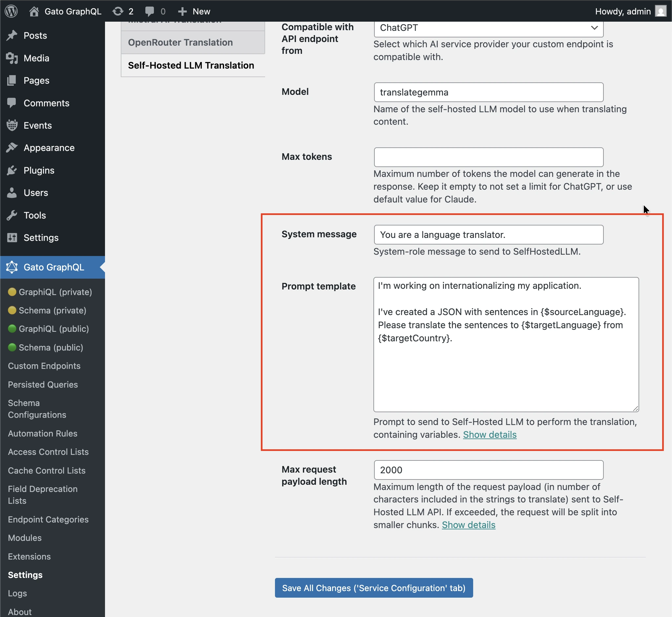
Task: Switch to OpenRouter Translation tab
Action: coord(180,42)
